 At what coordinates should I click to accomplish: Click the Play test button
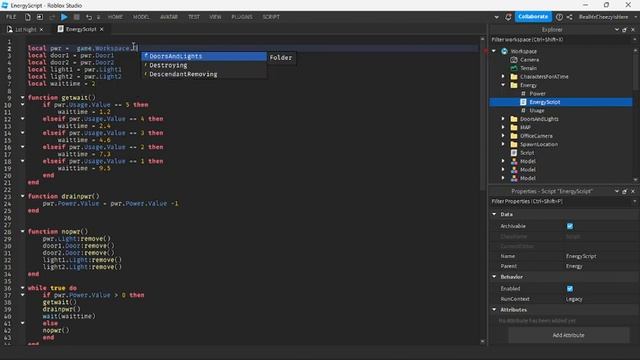[x=64, y=17]
